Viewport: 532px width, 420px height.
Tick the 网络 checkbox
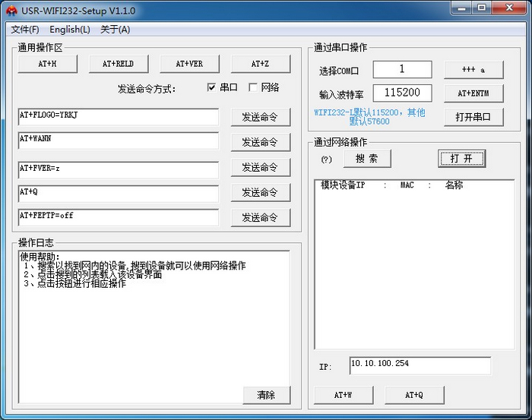click(x=253, y=87)
